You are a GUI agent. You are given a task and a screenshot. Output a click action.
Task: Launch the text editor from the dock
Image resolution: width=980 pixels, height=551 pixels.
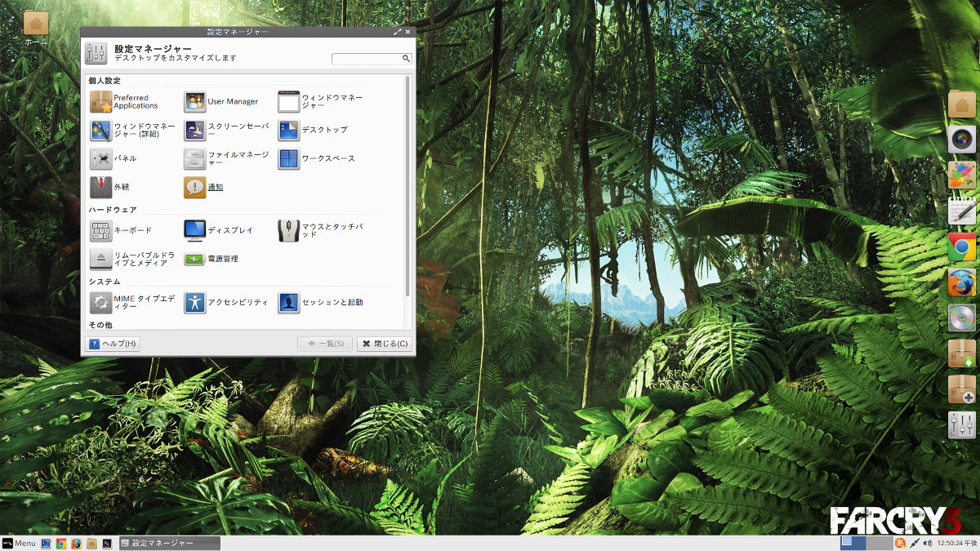[962, 211]
